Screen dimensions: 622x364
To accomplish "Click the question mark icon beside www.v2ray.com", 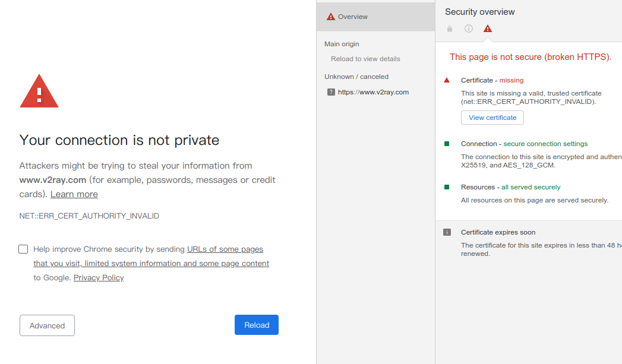I will [x=331, y=92].
